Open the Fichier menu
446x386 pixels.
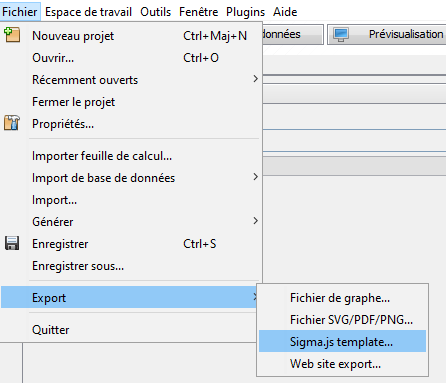click(x=20, y=12)
